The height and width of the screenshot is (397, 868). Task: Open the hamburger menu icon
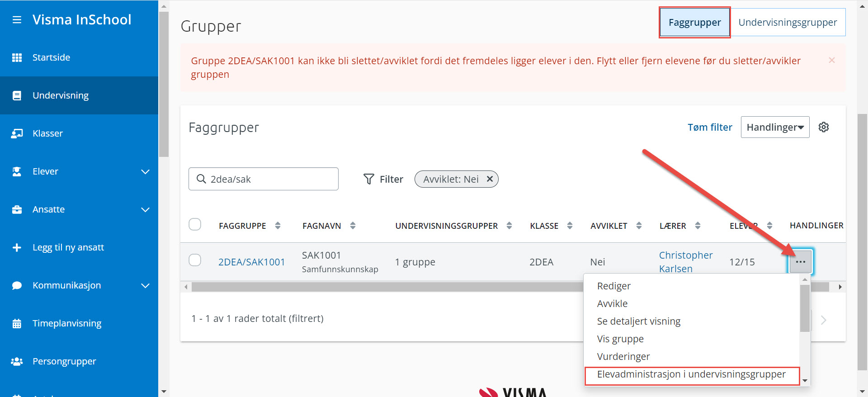coord(17,20)
